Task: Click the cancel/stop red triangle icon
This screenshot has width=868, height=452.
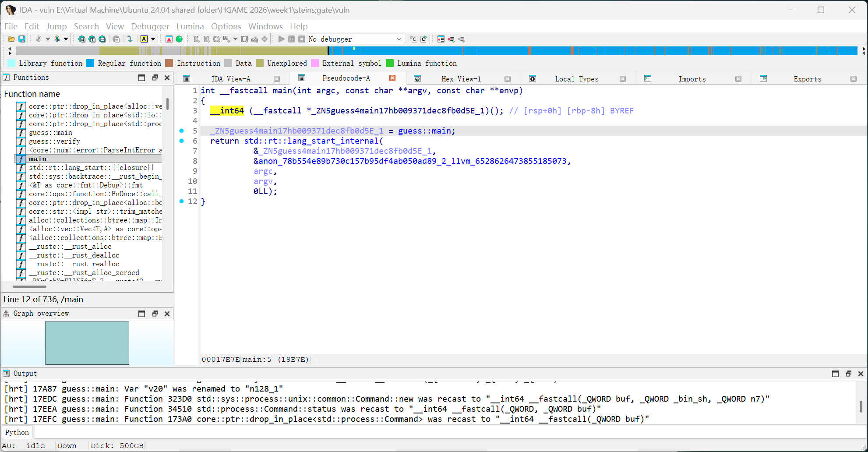Action: [169, 39]
